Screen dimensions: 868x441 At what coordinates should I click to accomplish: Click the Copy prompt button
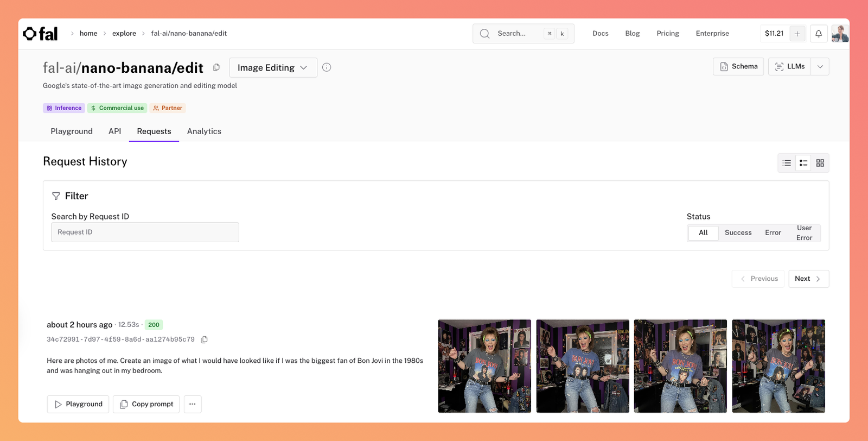(x=146, y=404)
